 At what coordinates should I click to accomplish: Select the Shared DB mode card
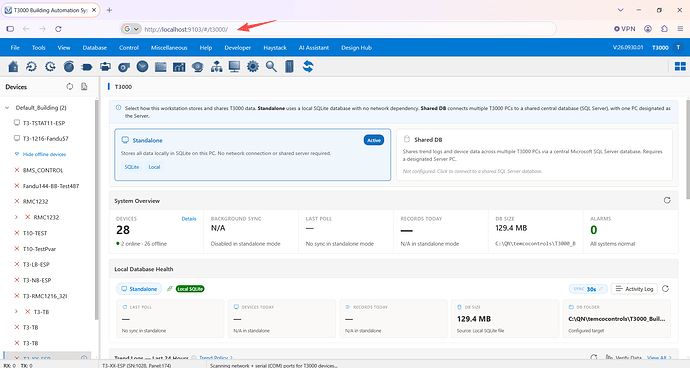click(534, 155)
